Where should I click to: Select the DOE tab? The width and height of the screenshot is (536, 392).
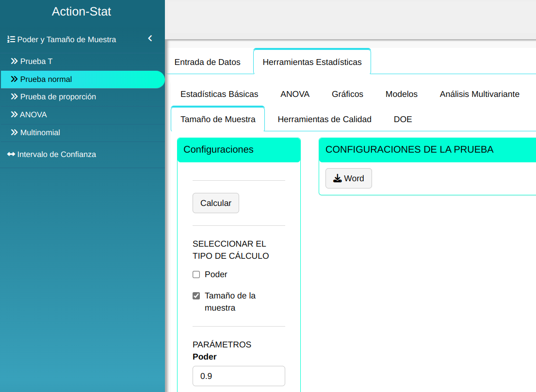[403, 119]
